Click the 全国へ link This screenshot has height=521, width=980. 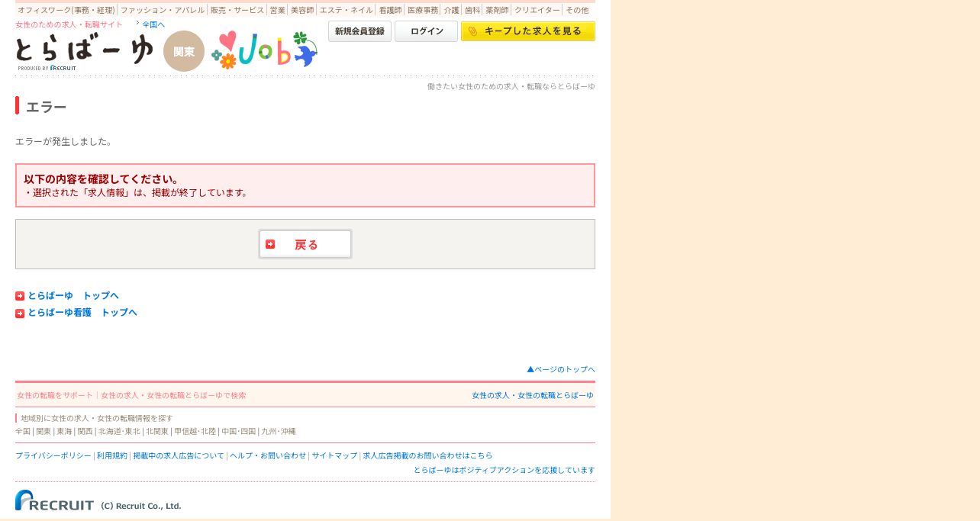coord(153,24)
